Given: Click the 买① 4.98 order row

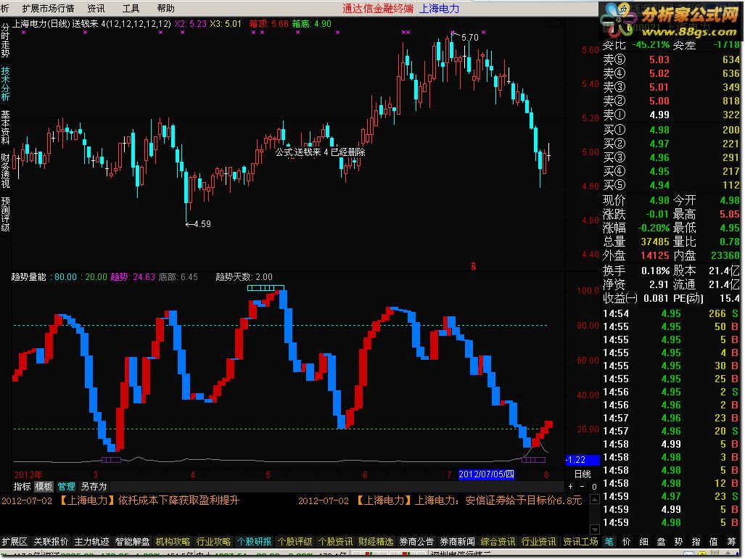Looking at the screenshot, I should pyautogui.click(x=671, y=130).
